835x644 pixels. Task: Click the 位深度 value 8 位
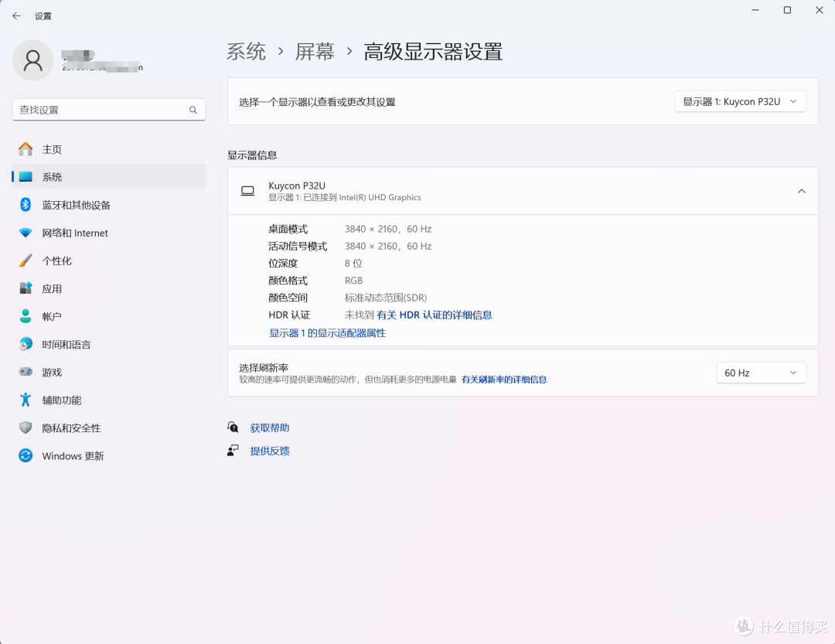[353, 263]
